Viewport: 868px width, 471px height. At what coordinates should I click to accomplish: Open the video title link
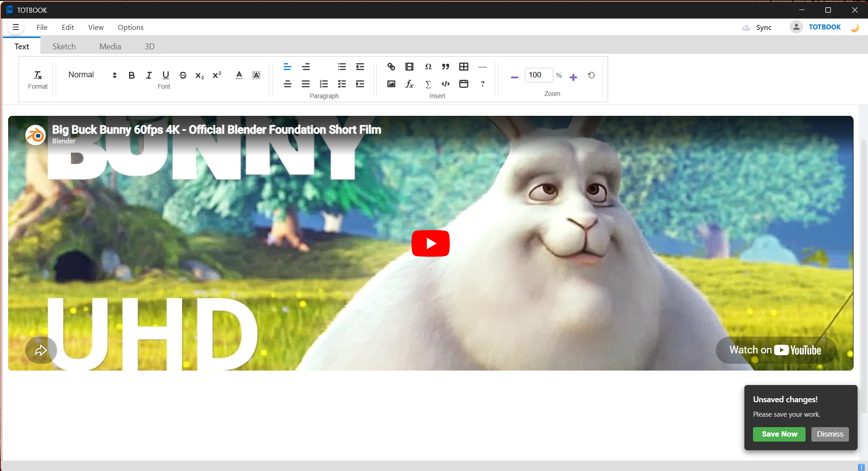pyautogui.click(x=216, y=130)
